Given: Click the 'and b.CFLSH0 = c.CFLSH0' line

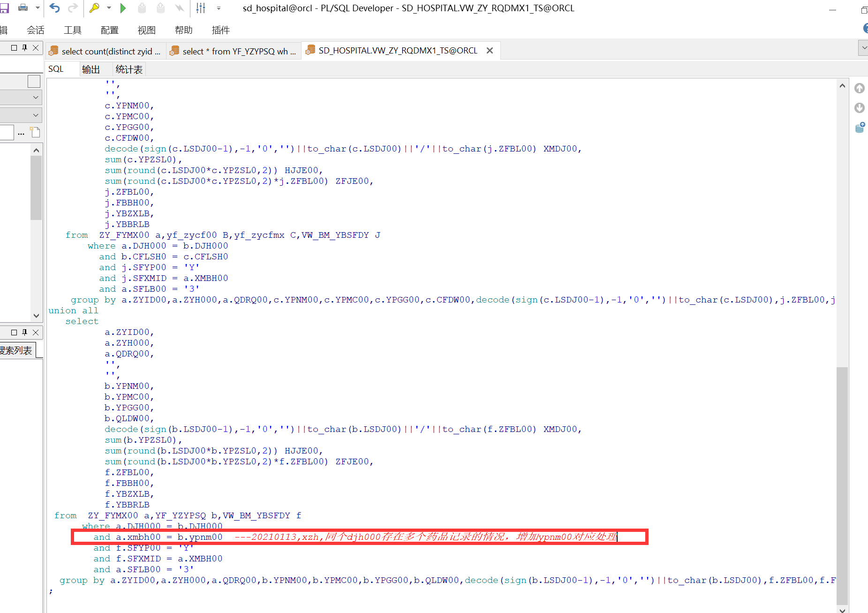Looking at the screenshot, I should point(164,257).
